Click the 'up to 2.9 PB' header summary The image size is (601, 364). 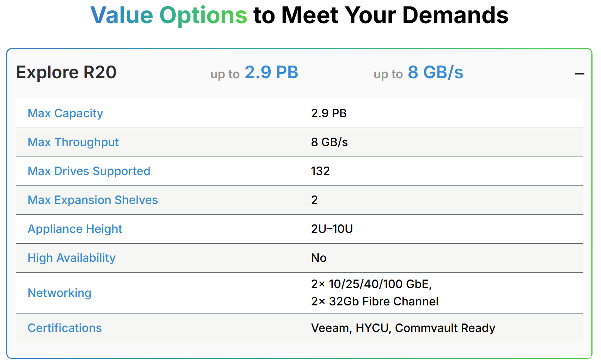click(x=254, y=72)
